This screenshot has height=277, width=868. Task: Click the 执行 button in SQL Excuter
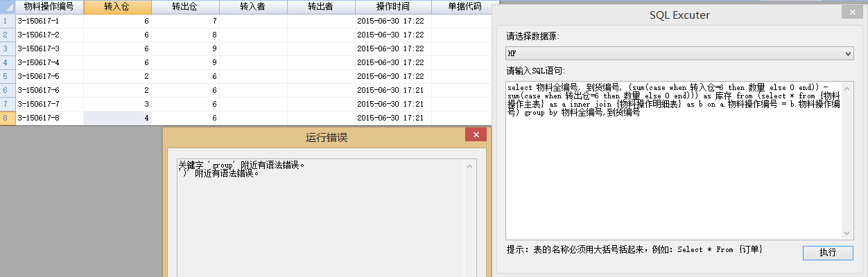point(828,253)
